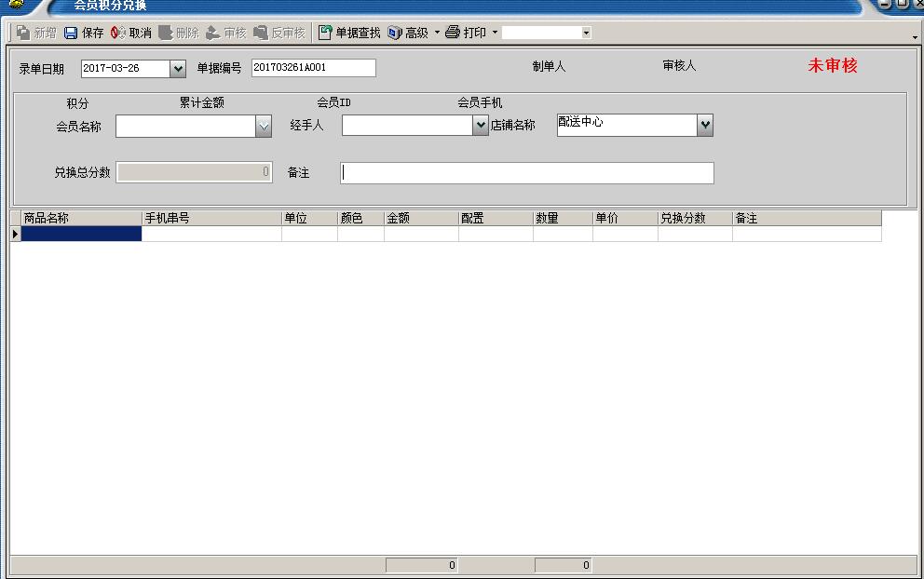
Task: Open the 录单日期 date picker dropdown
Action: pos(178,69)
